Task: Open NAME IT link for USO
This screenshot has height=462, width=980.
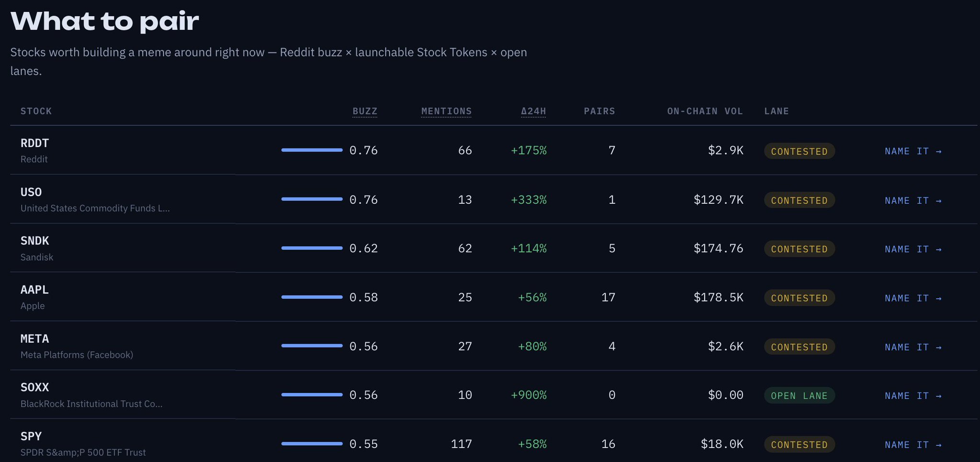Action: coord(913,200)
